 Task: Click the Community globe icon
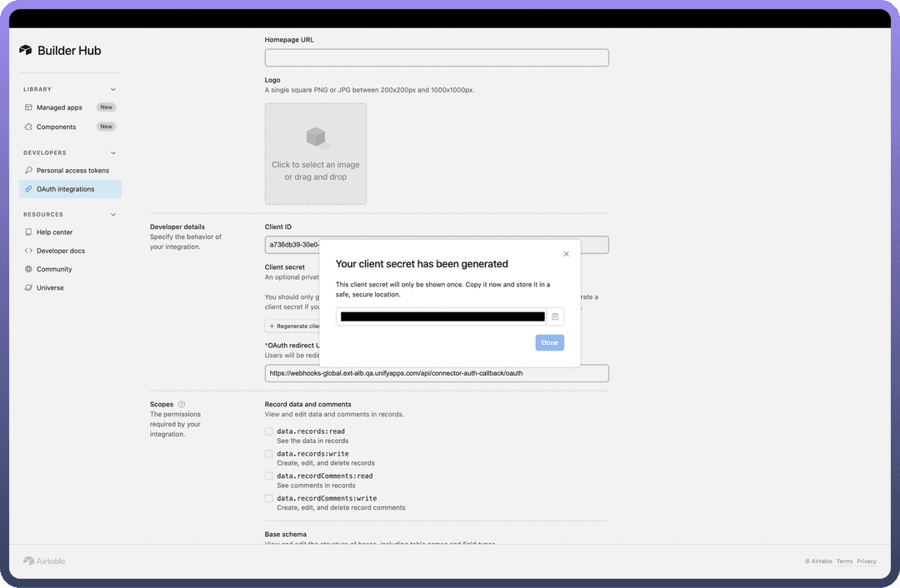pyautogui.click(x=29, y=269)
